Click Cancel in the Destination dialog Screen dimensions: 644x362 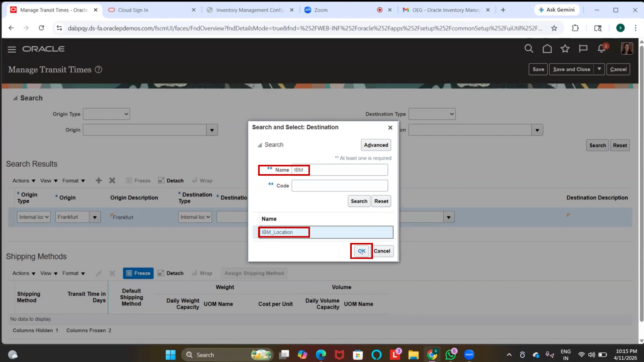[382, 251]
